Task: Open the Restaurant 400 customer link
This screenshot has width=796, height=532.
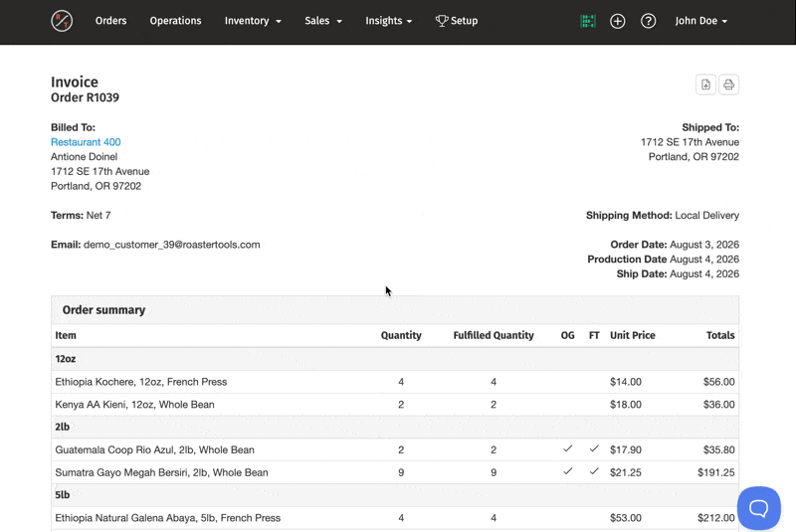Action: click(86, 142)
